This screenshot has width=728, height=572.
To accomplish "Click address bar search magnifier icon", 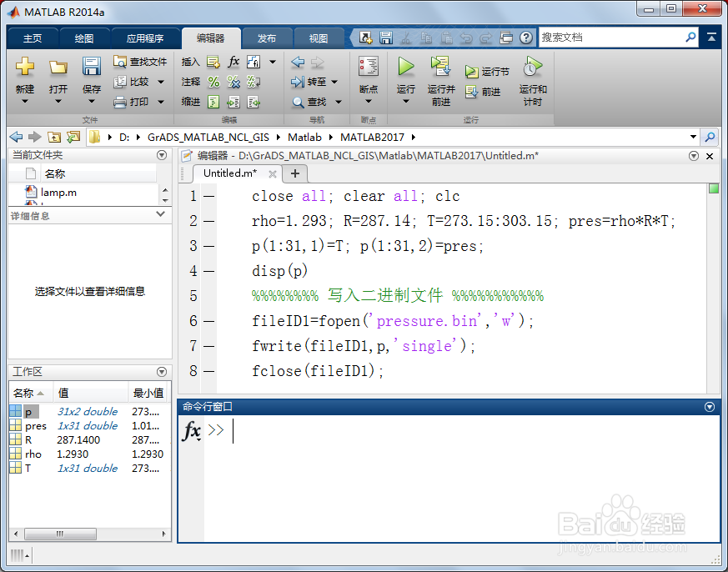I will point(710,137).
